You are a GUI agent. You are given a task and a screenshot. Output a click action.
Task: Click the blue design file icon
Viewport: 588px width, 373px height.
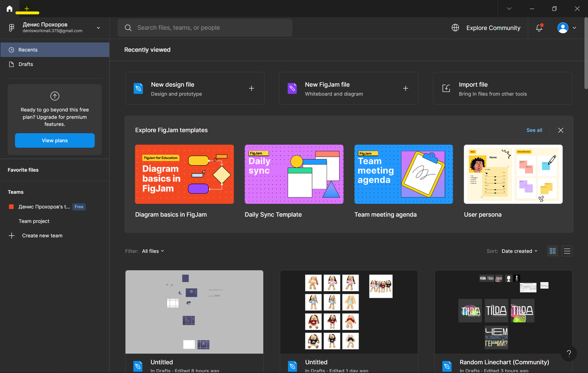pos(139,89)
